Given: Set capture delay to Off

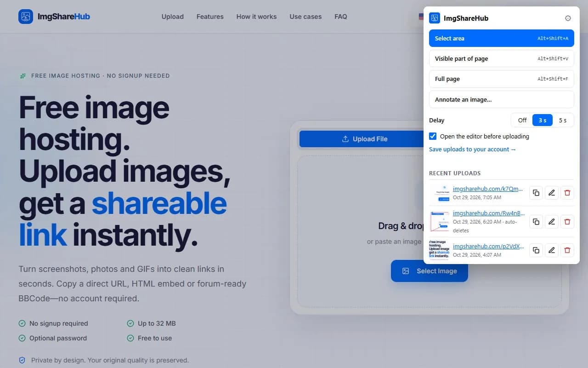Looking at the screenshot, I should 522,120.
